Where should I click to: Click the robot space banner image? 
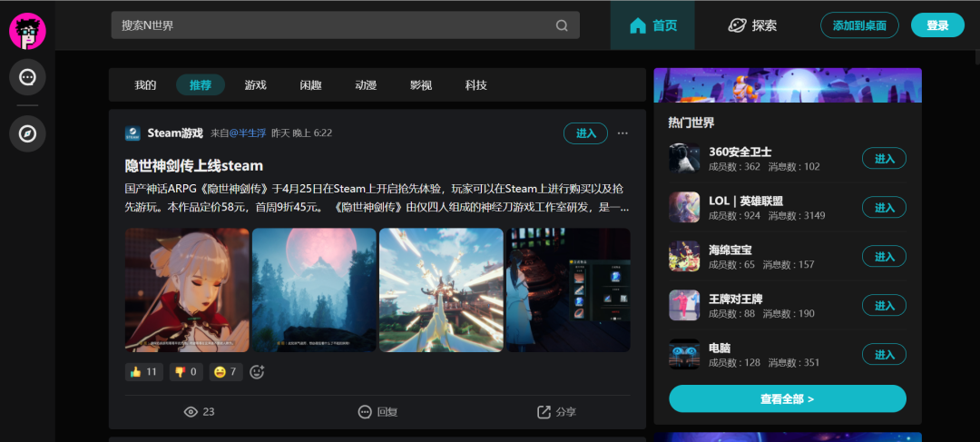pos(788,85)
